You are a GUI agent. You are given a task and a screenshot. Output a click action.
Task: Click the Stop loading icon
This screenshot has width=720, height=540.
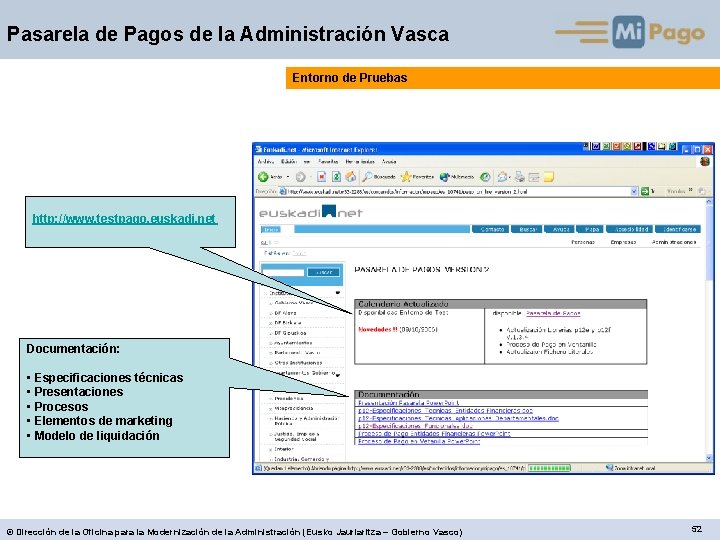tap(321, 177)
